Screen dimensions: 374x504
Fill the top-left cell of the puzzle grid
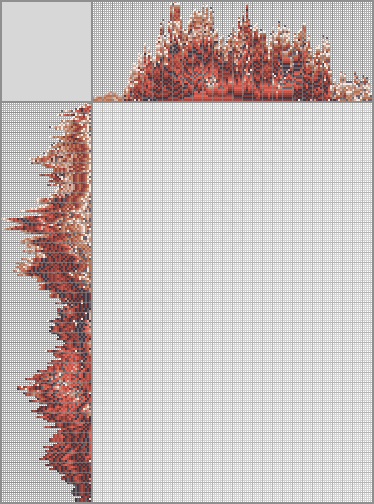[94, 104]
